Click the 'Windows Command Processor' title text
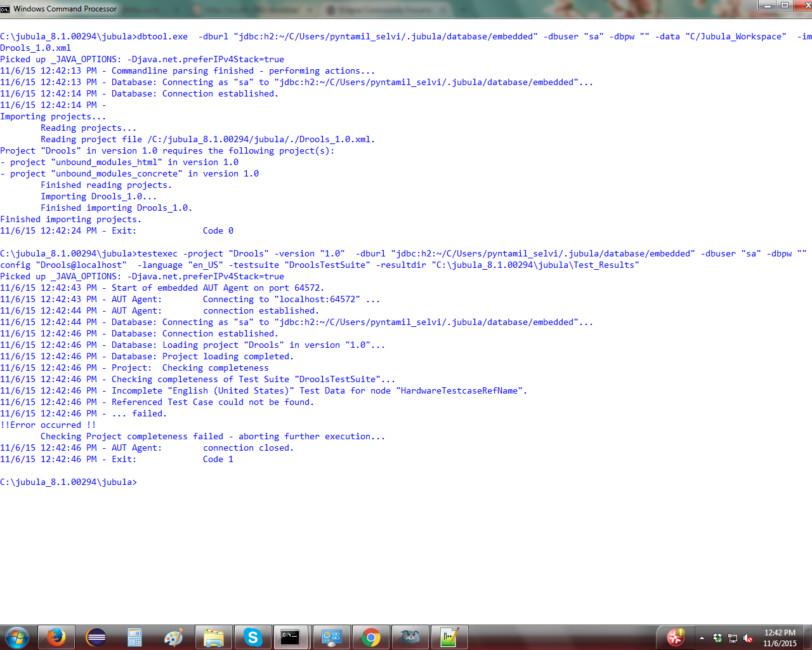The image size is (812, 650). tap(65, 9)
